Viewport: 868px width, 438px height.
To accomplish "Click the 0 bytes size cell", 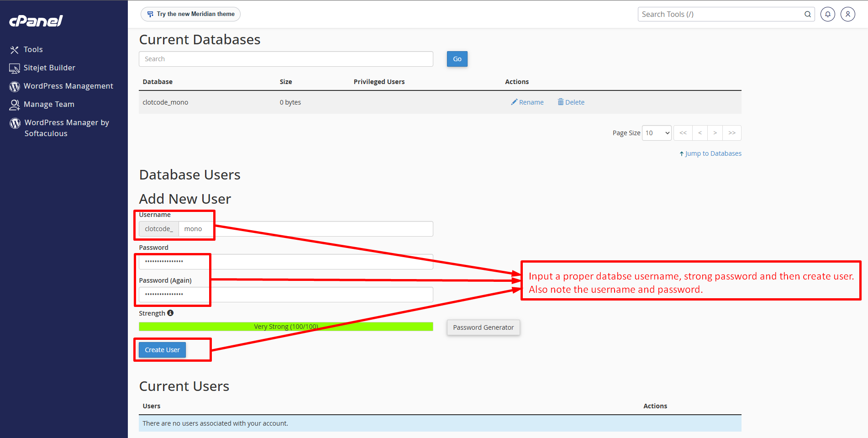I will [x=290, y=102].
